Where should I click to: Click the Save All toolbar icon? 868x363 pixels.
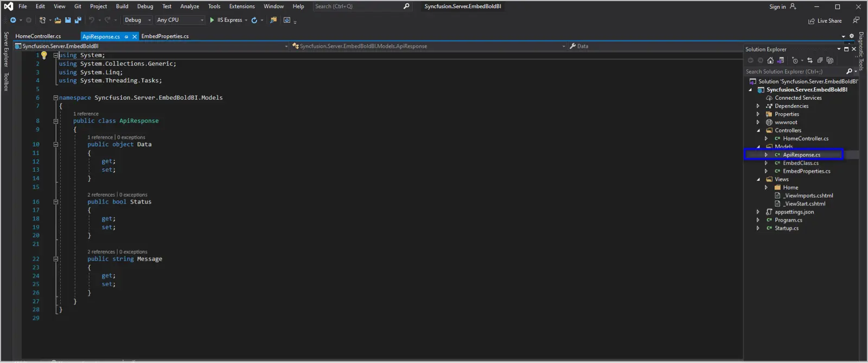coord(78,20)
